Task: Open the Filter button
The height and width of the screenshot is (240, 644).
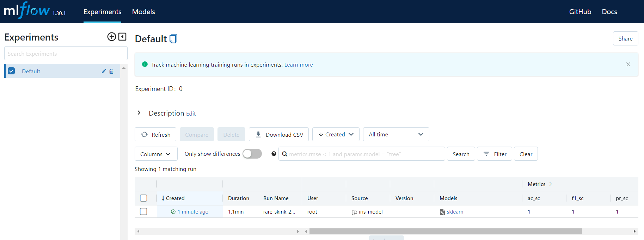Action: pos(494,154)
